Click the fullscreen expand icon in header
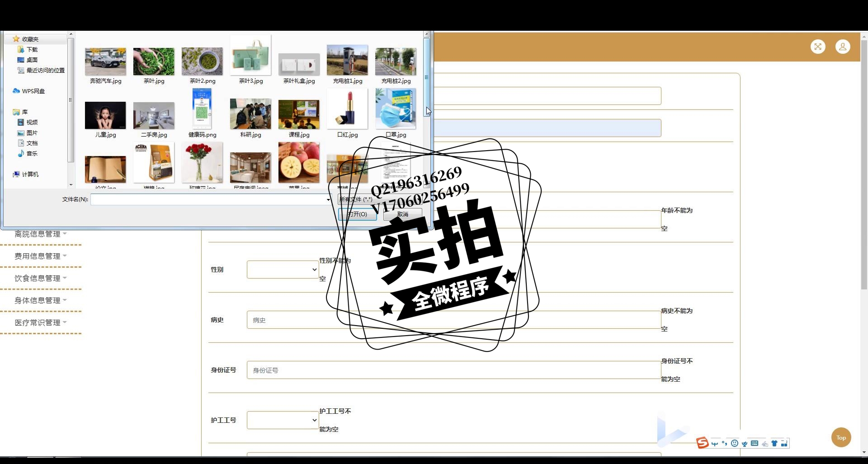Screen dimensions: 868x464 [818, 47]
